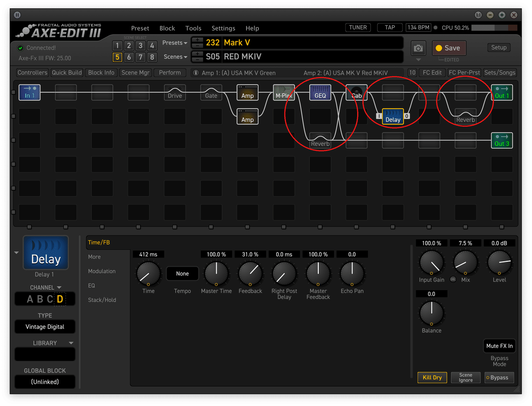Disable Kill Dry on the Delay
The width and height of the screenshot is (532, 406).
(x=432, y=378)
